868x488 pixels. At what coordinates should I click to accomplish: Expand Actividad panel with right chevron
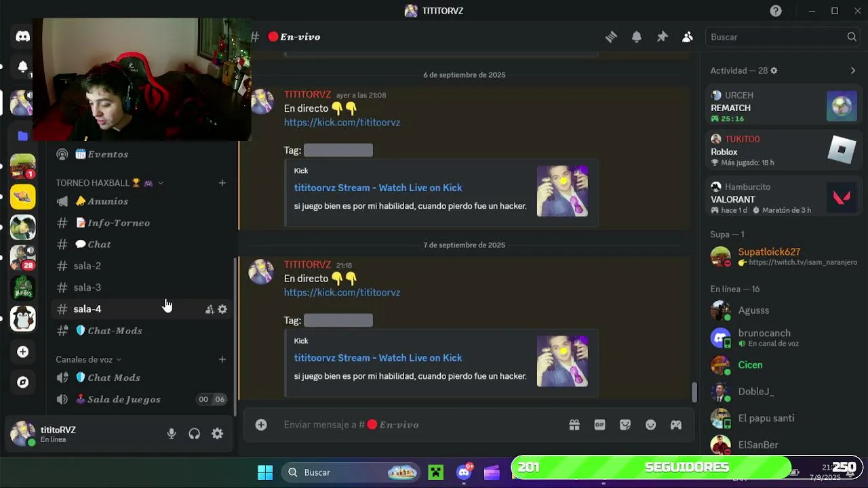(x=853, y=70)
